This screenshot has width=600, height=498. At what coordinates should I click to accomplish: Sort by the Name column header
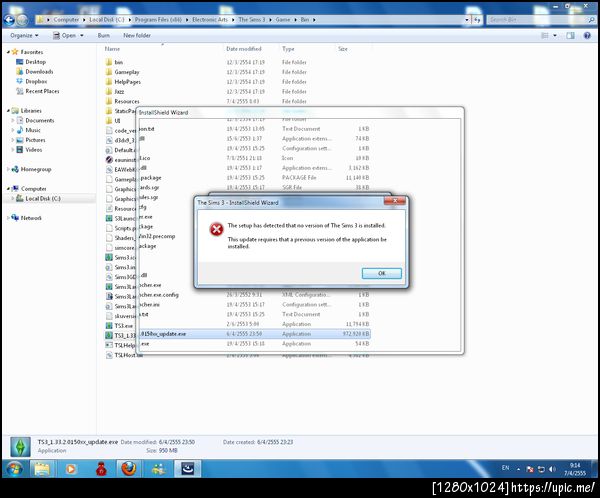coord(112,49)
